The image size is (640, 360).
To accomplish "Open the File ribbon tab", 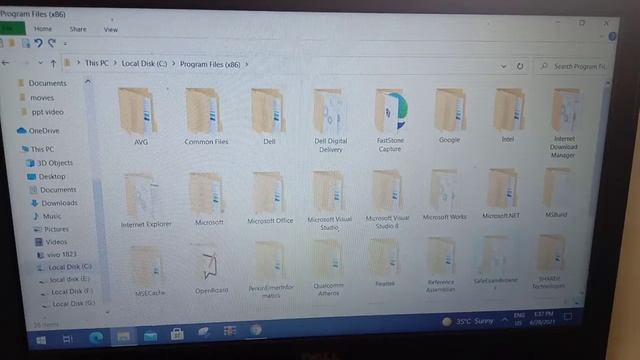I will coord(12,29).
